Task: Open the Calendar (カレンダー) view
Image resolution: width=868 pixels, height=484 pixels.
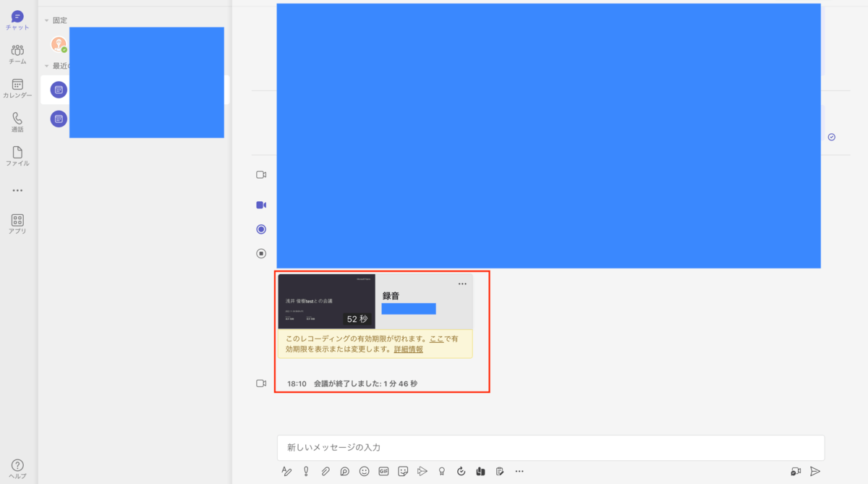Action: click(17, 88)
